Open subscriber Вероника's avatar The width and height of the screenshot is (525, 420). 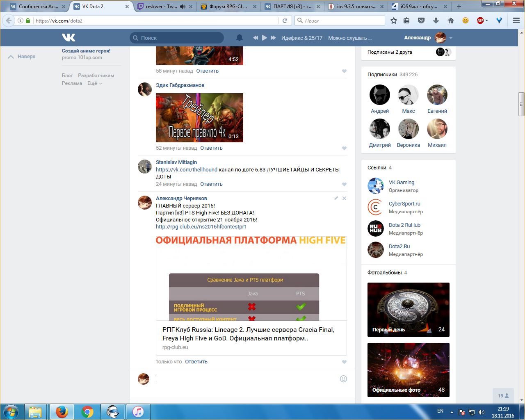(x=409, y=129)
